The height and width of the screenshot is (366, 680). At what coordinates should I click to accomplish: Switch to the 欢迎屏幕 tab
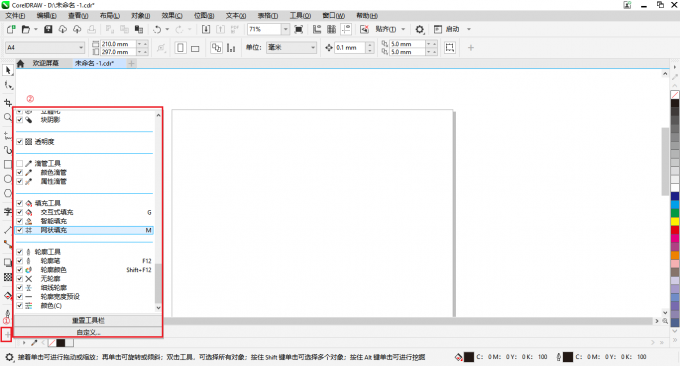click(46, 63)
